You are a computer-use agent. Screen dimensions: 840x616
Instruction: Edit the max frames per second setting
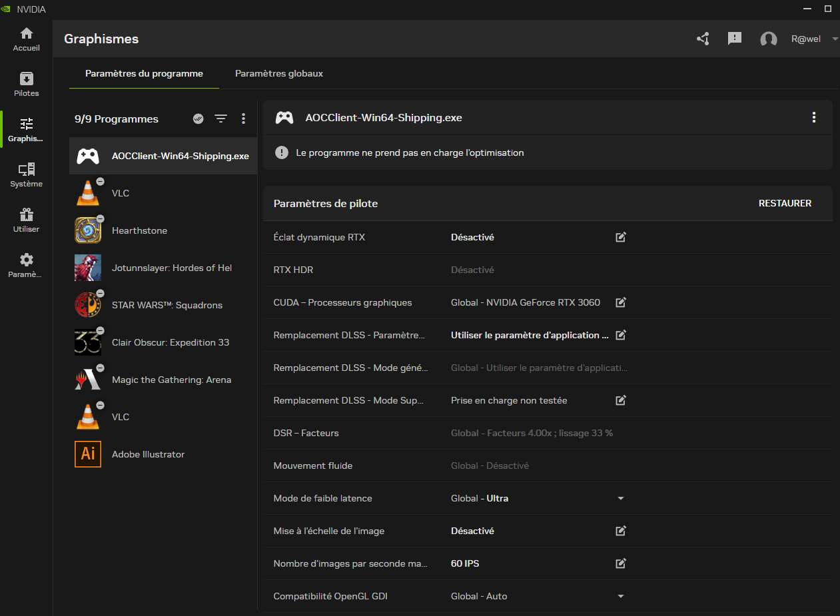tap(621, 563)
